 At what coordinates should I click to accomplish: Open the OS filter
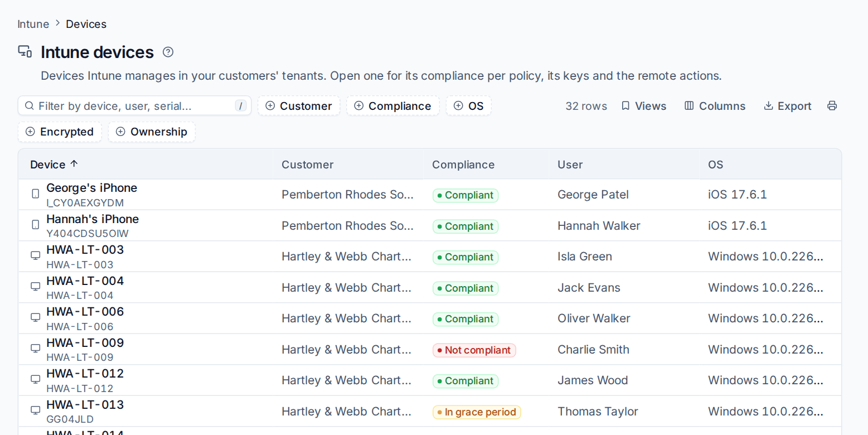coord(469,106)
